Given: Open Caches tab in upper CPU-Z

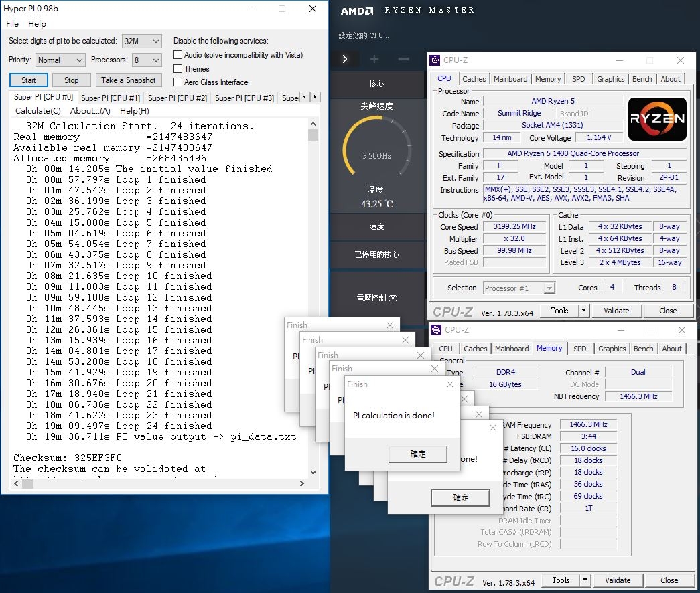Looking at the screenshot, I should tap(474, 79).
